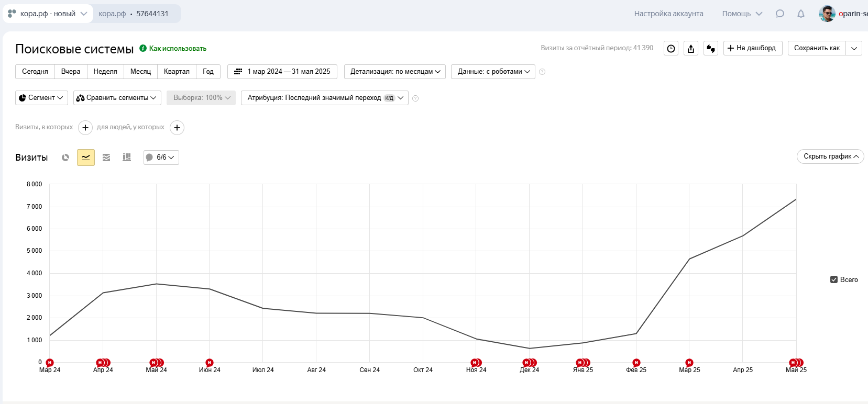Click the thumbs up/down feedback icon
Viewport: 868px width, 404px height.
pos(711,49)
